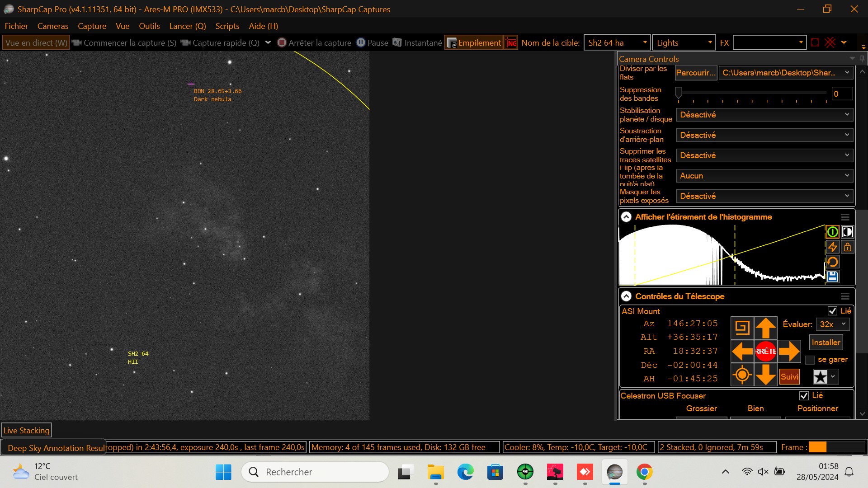868x488 pixels.
Task: Toggle the histogram stretch padlock icon
Action: (848, 247)
